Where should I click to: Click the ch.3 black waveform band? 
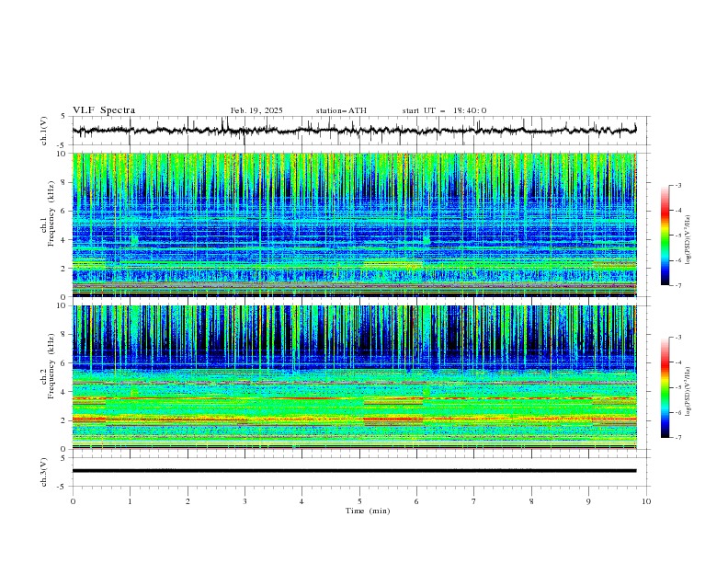coord(354,471)
